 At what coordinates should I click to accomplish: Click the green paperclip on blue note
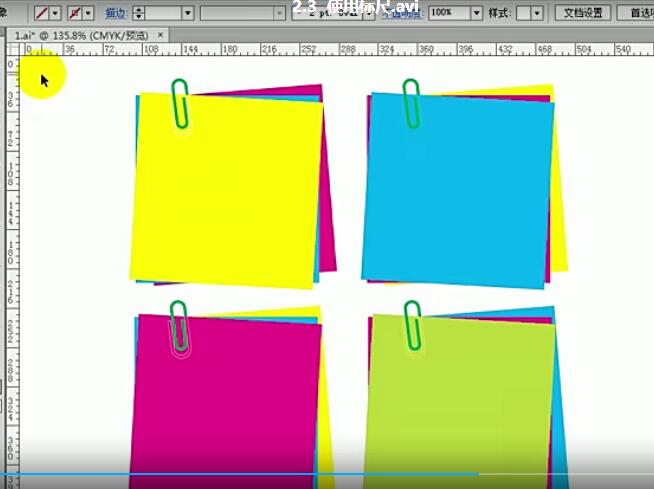[x=411, y=102]
